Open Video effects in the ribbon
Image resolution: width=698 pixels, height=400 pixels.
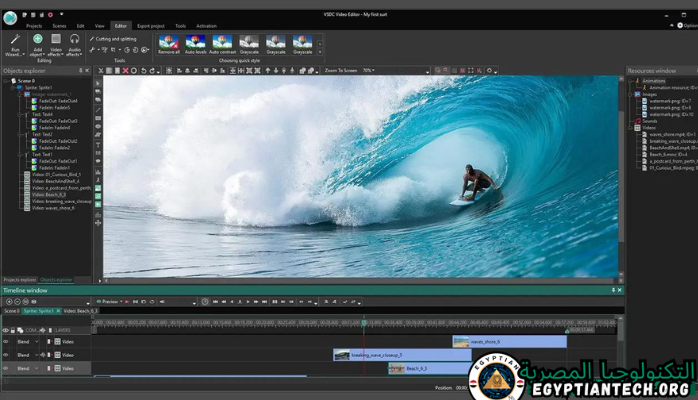pos(56,45)
